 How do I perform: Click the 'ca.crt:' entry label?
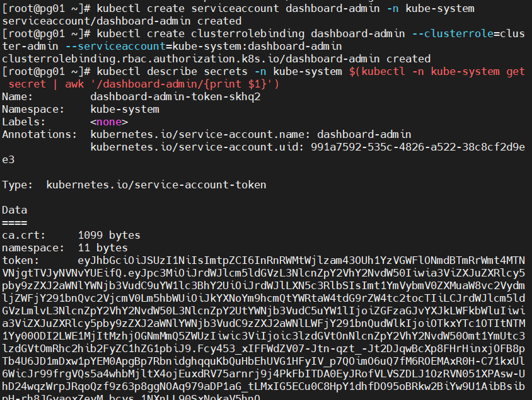23,235
